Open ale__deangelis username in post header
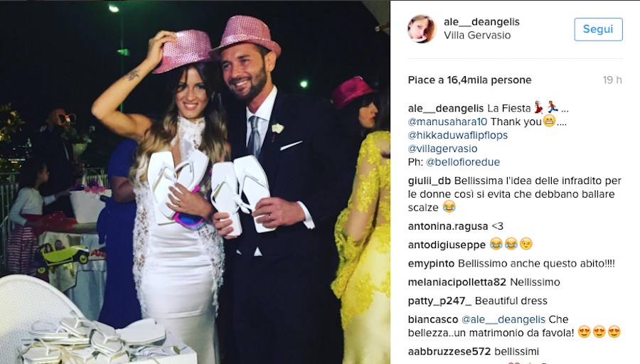The width and height of the screenshot is (640, 364). pos(481,22)
